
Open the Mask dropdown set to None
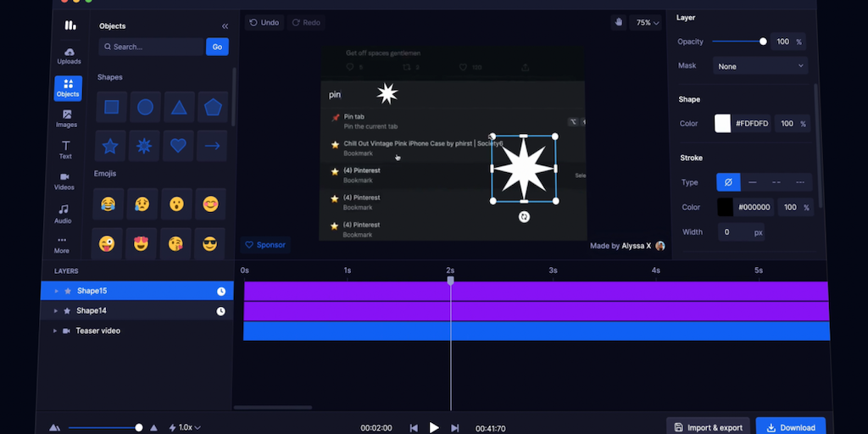tap(760, 66)
